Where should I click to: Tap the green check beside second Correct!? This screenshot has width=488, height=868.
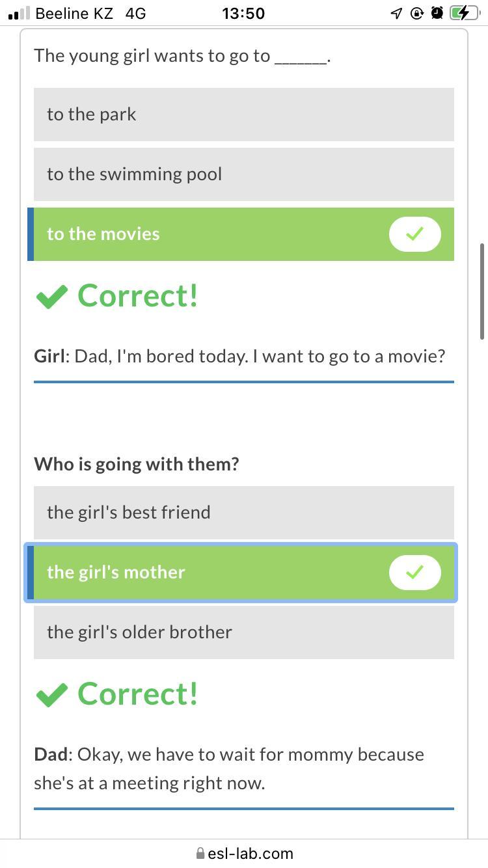[52, 695]
